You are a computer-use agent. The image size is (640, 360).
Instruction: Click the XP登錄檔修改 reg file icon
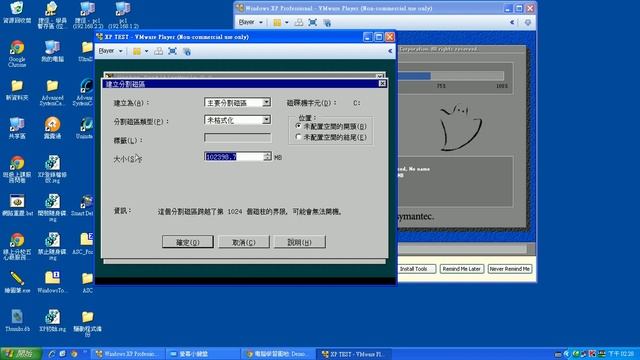[x=52, y=169]
